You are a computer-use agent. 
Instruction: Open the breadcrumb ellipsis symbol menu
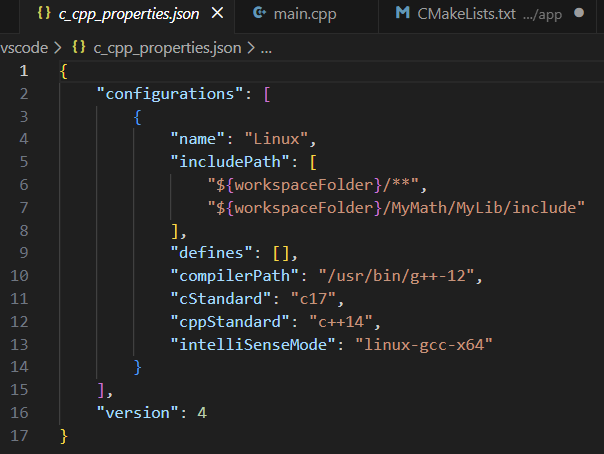[x=266, y=50]
